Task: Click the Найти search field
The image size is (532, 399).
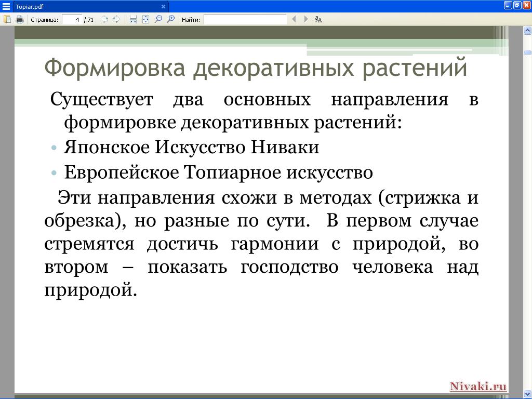Action: [x=245, y=20]
